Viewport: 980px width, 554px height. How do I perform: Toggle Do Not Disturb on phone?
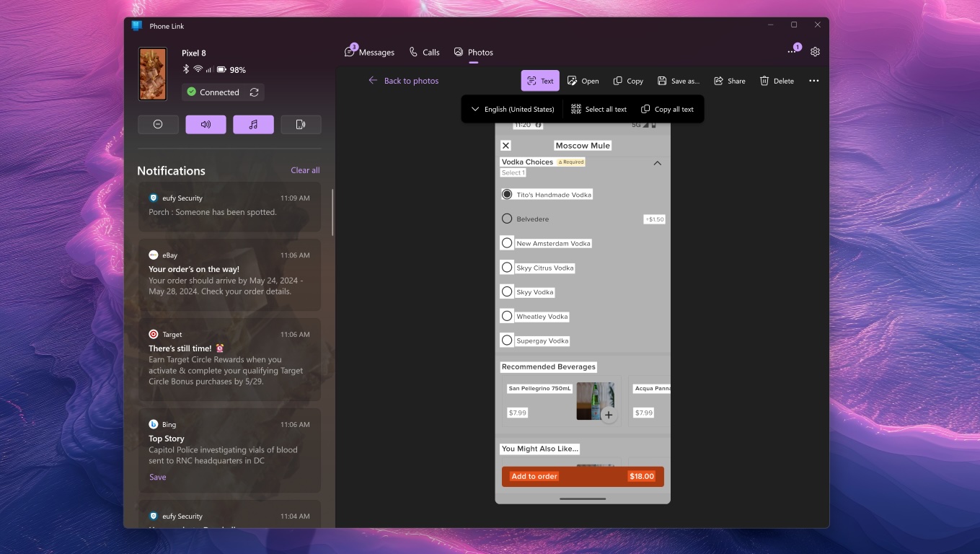tap(158, 124)
